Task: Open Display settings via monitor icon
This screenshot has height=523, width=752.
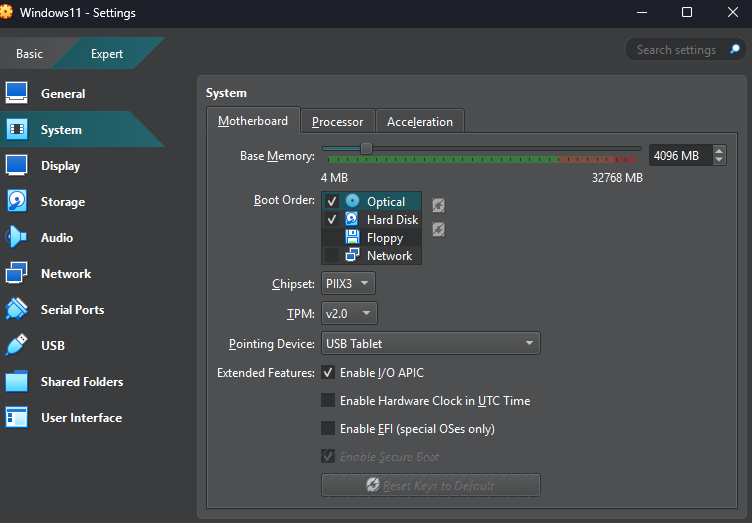Action: [16, 165]
